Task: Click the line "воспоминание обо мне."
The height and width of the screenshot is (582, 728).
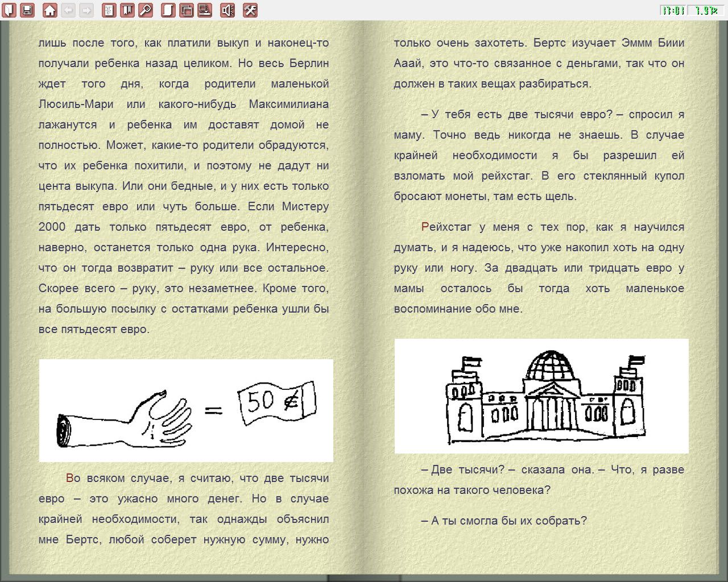Action: pyautogui.click(x=458, y=309)
